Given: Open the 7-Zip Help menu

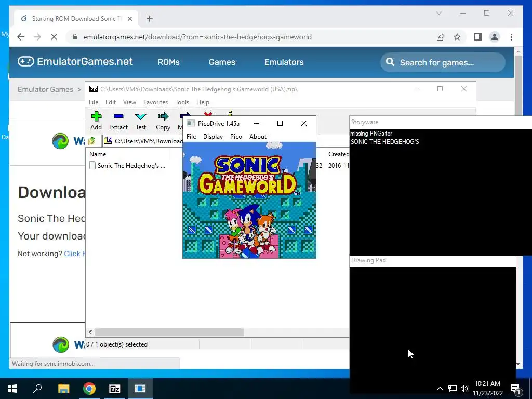Looking at the screenshot, I should point(203,102).
